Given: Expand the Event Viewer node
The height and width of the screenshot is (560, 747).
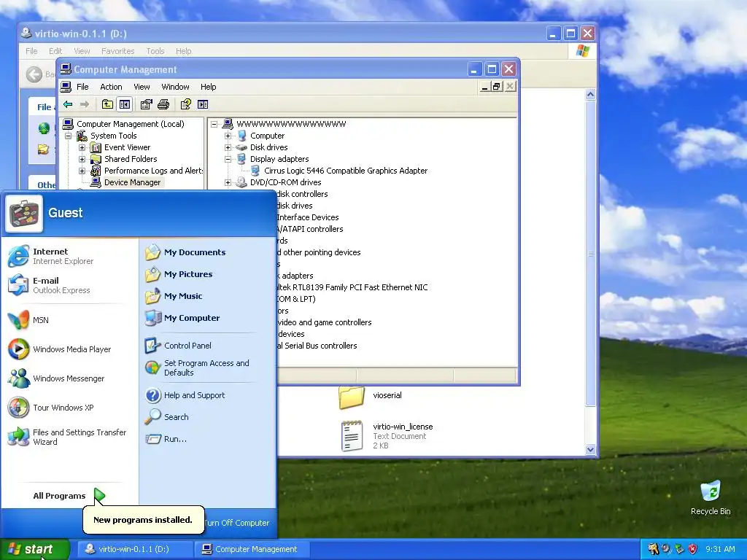Looking at the screenshot, I should [x=82, y=147].
